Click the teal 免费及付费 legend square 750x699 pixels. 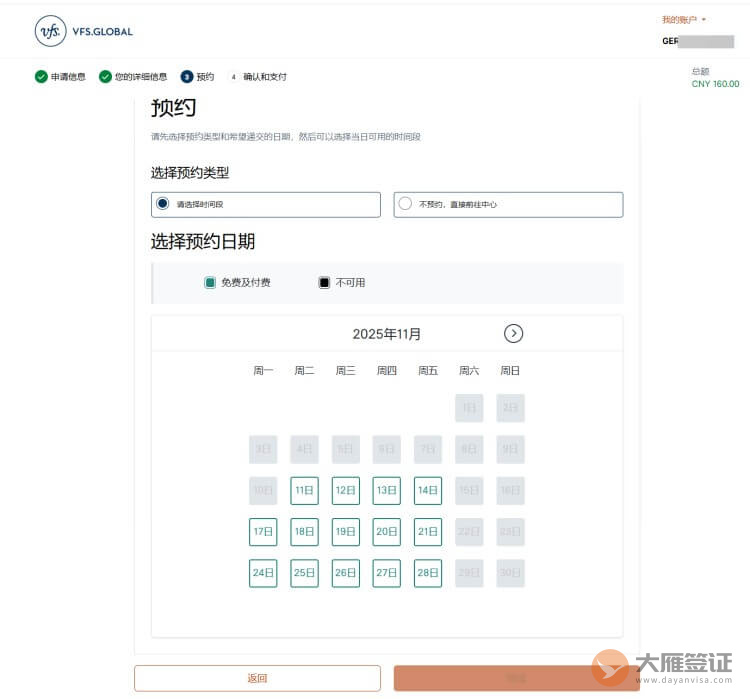(x=210, y=283)
